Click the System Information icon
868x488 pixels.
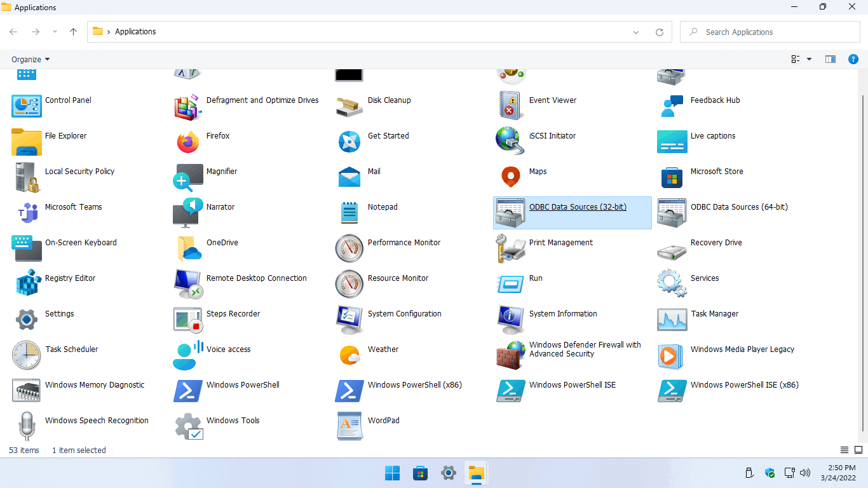[x=511, y=320]
